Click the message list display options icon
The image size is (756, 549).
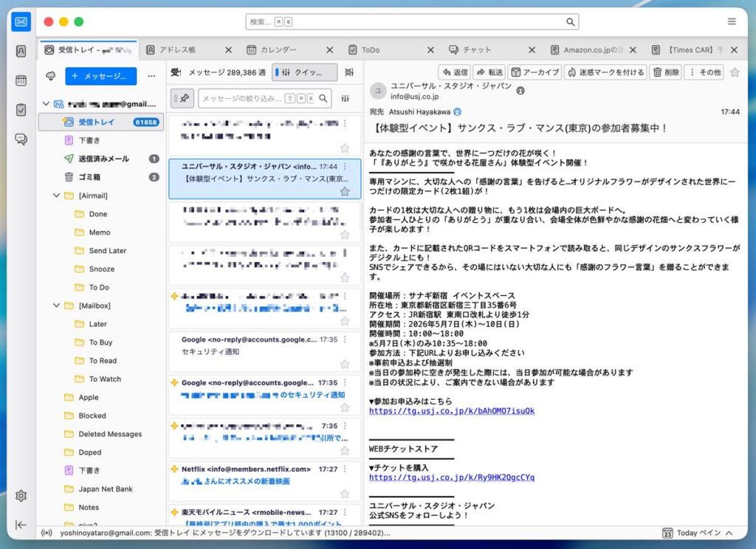click(x=349, y=72)
